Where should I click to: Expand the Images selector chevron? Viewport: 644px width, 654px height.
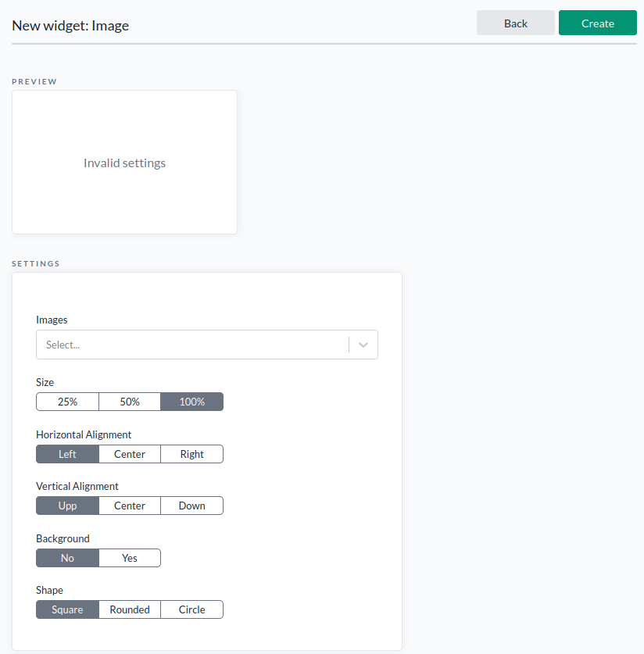click(x=362, y=344)
